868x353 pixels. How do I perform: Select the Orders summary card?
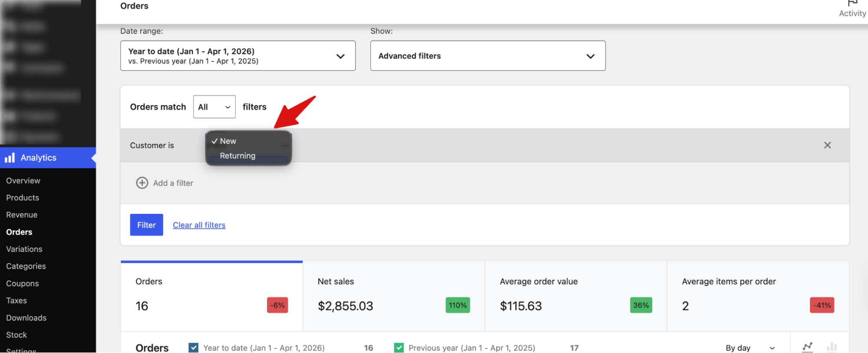tap(211, 296)
